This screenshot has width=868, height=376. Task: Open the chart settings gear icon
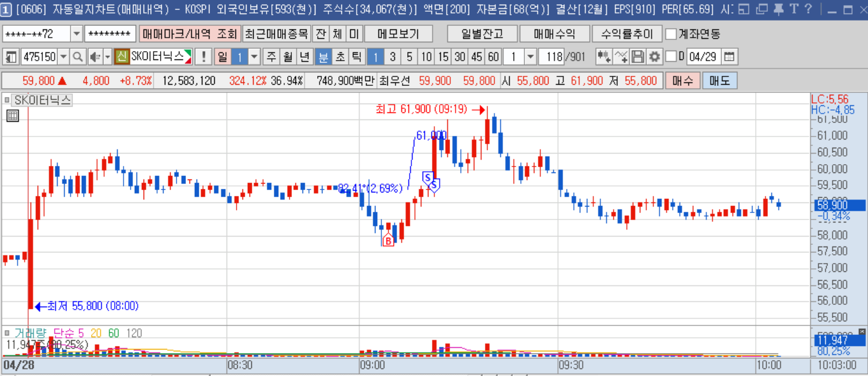pyautogui.click(x=654, y=57)
